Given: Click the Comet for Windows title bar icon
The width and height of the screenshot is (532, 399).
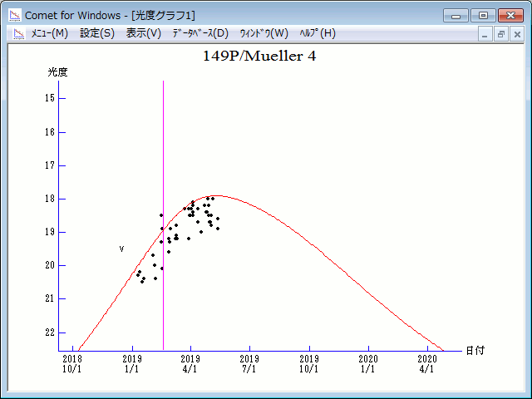Looking at the screenshot, I should pos(15,15).
